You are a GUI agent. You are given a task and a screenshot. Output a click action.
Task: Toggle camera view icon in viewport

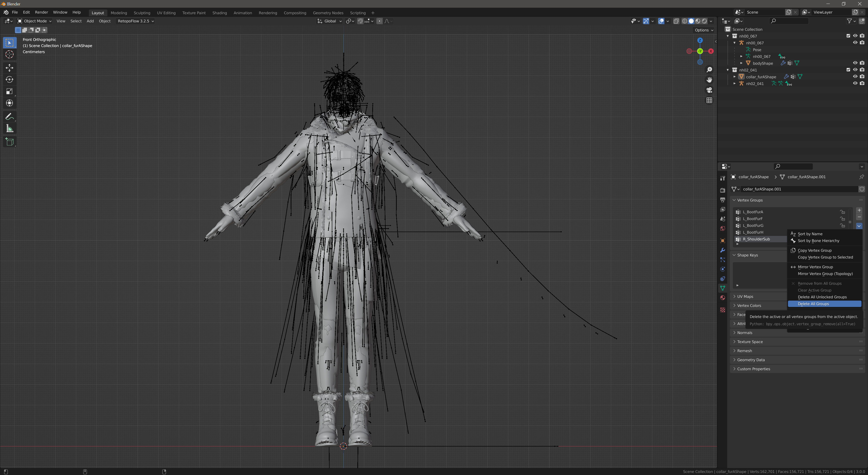tap(709, 90)
